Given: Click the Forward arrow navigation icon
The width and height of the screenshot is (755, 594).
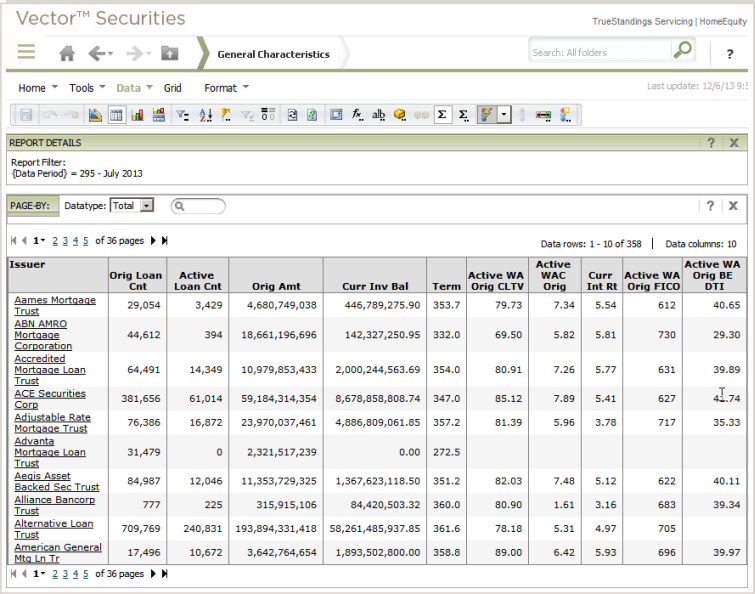Looking at the screenshot, I should pos(134,53).
